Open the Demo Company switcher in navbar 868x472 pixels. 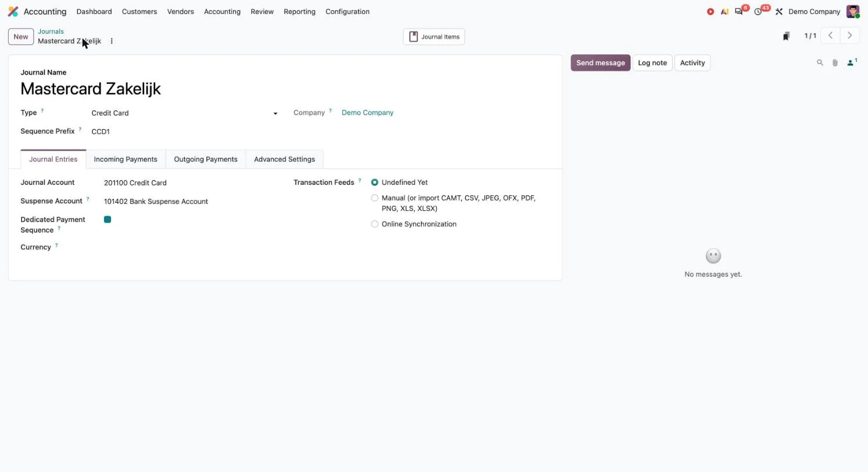(x=814, y=12)
